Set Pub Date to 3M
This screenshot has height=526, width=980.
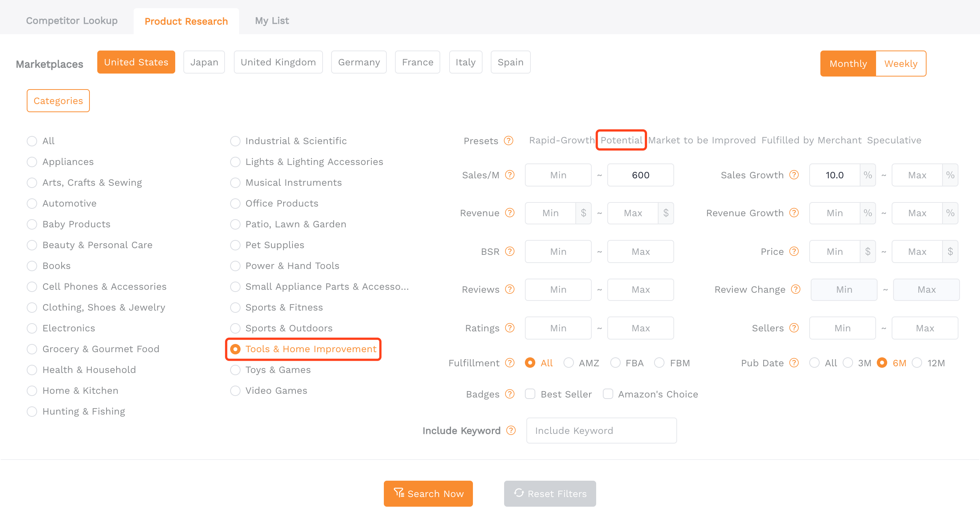tap(847, 363)
